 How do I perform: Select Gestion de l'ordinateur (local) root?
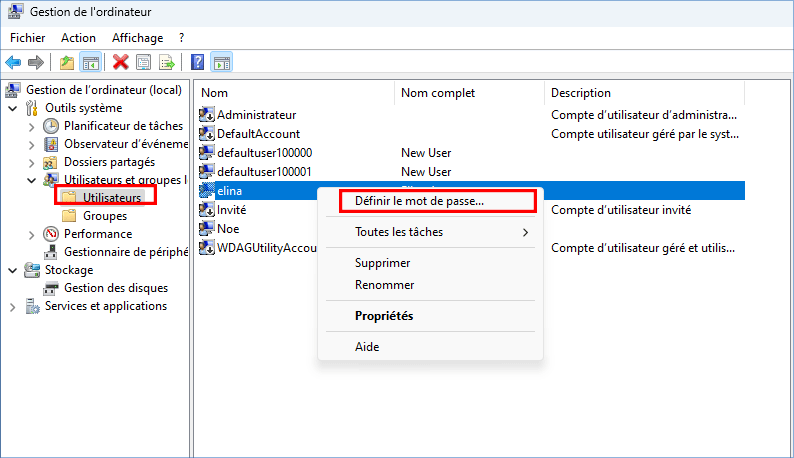point(104,90)
